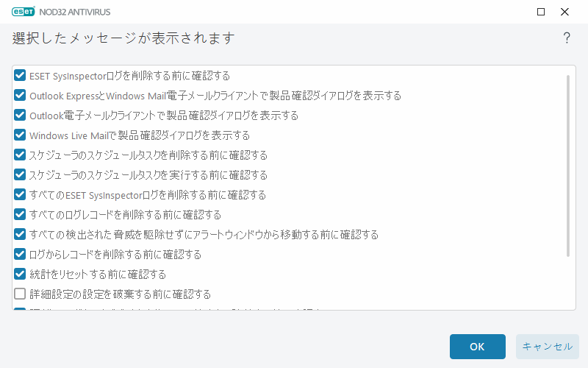
Task: Click the キャンセル button
Action: click(547, 347)
